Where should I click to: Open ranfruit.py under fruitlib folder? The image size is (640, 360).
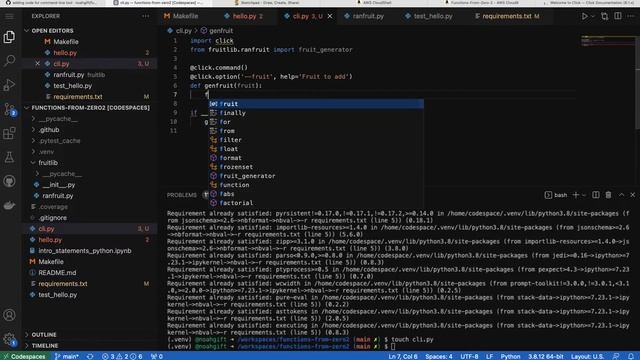(58, 196)
